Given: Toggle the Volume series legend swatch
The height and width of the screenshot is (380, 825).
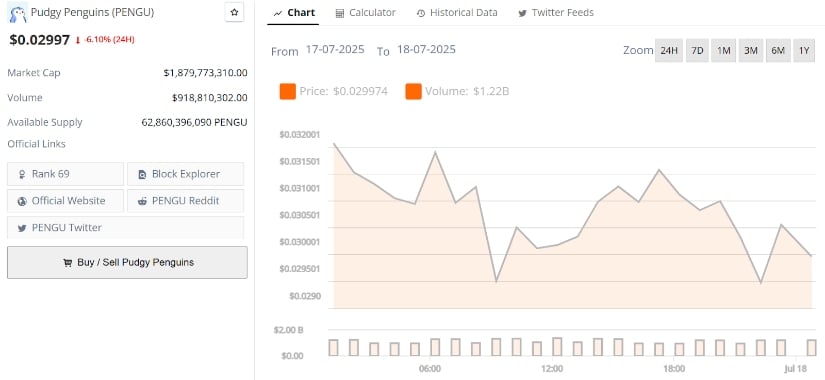Looking at the screenshot, I should (413, 92).
